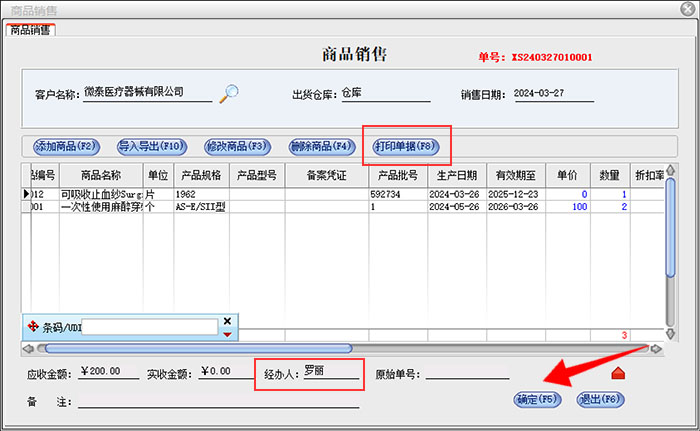Close the 条码/UDI barcode panel

(227, 321)
